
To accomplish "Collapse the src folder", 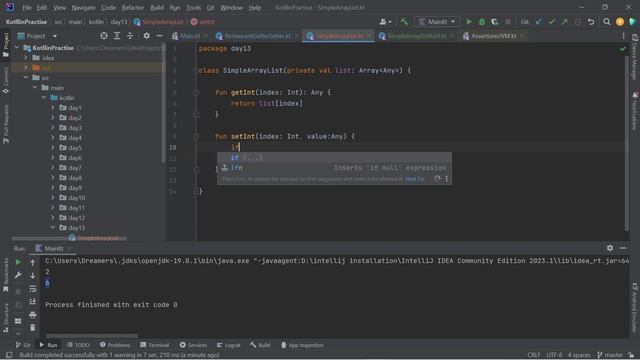I will 26,78.
